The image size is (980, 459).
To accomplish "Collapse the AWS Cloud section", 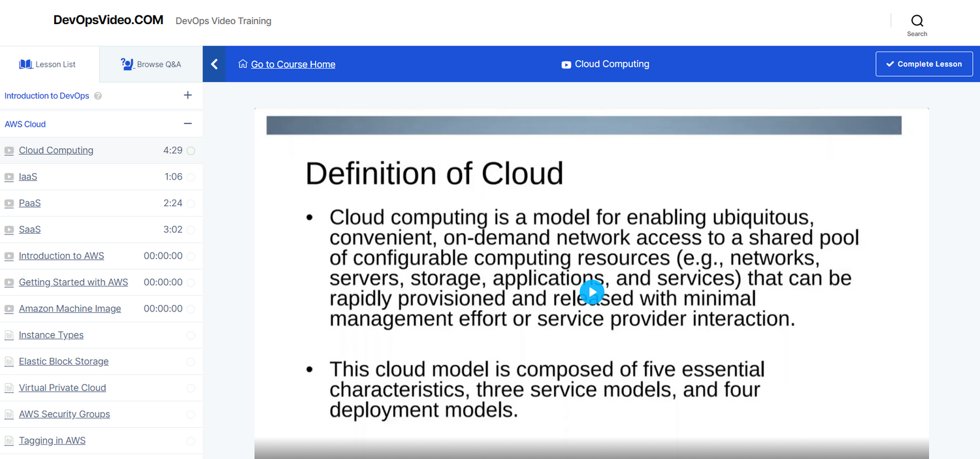I will (x=188, y=124).
